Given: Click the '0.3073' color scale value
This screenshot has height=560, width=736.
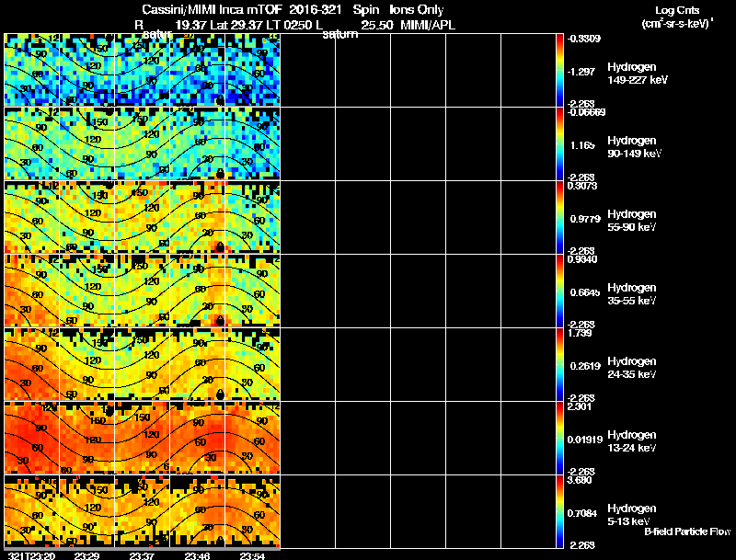Looking at the screenshot, I should click(x=582, y=186).
